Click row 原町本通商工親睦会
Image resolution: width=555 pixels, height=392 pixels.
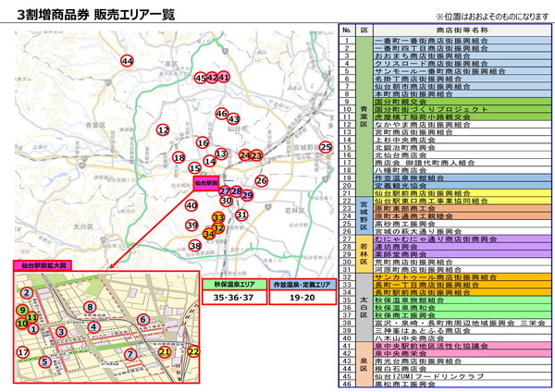(x=462, y=216)
